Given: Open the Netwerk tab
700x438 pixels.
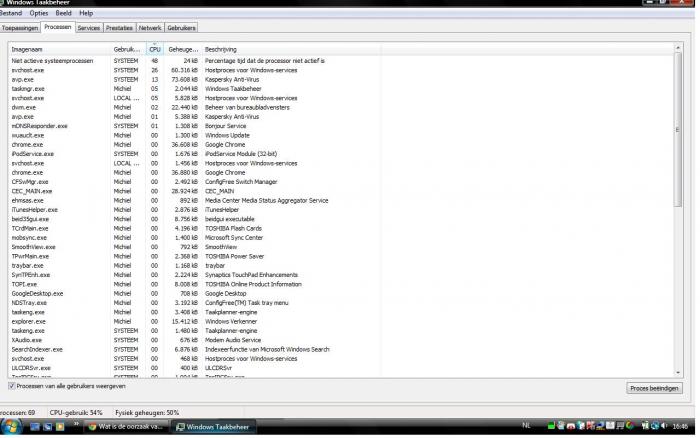Looking at the screenshot, I should pyautogui.click(x=150, y=28).
